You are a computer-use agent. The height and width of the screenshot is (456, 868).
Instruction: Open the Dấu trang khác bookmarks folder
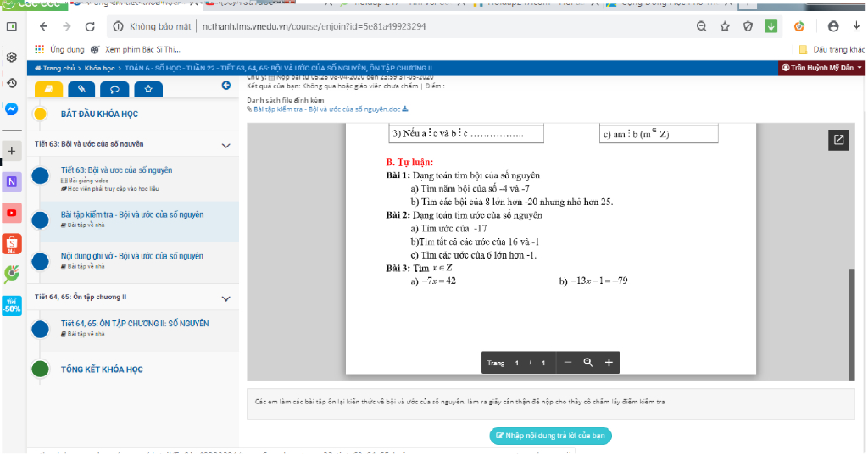(x=832, y=49)
